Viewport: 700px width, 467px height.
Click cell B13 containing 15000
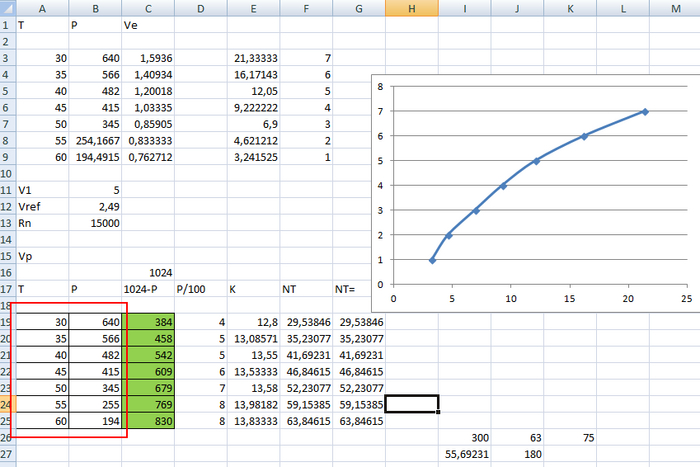pos(95,223)
